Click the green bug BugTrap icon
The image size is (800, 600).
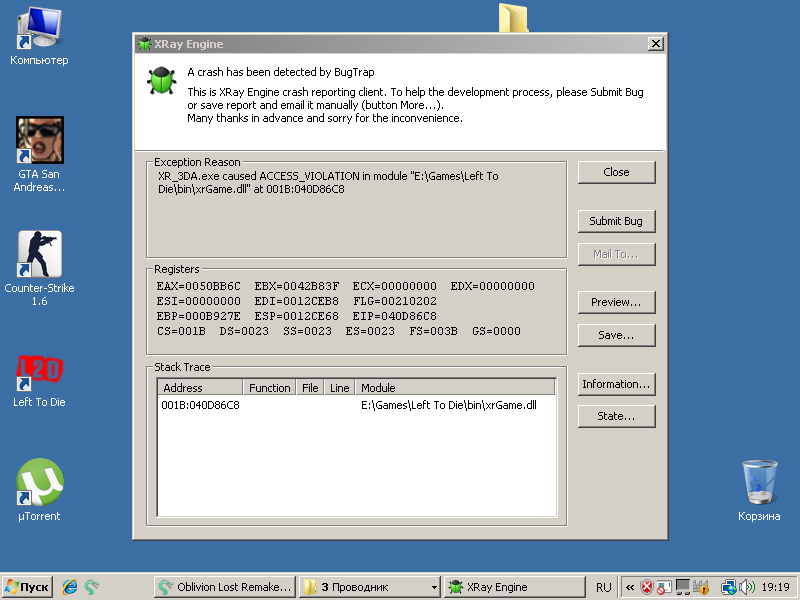pyautogui.click(x=160, y=81)
